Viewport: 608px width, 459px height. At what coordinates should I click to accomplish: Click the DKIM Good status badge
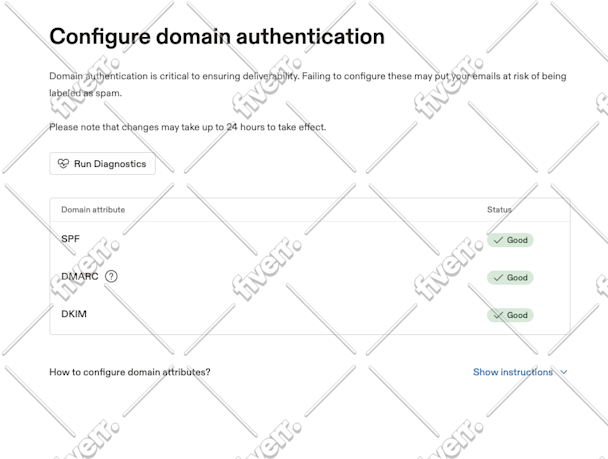point(510,315)
